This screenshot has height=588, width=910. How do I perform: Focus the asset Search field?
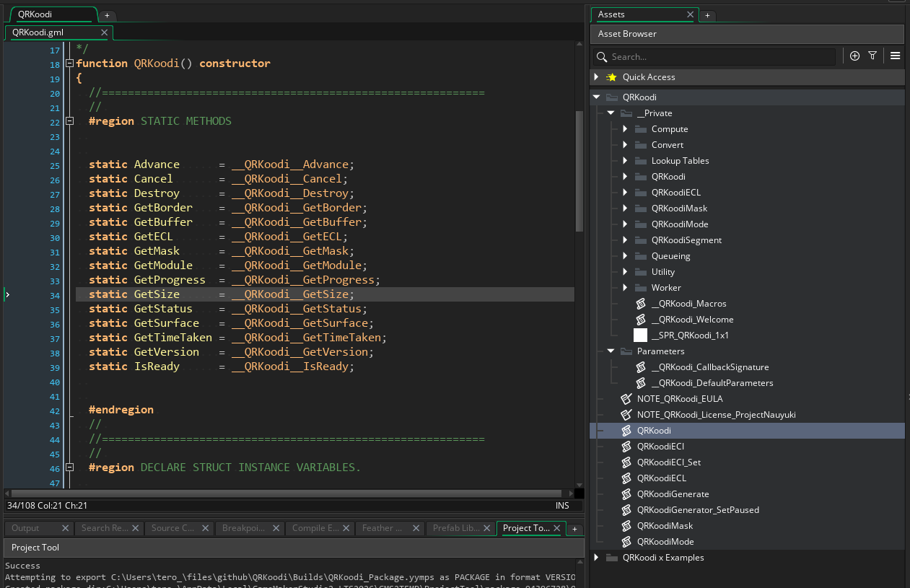pyautogui.click(x=722, y=57)
